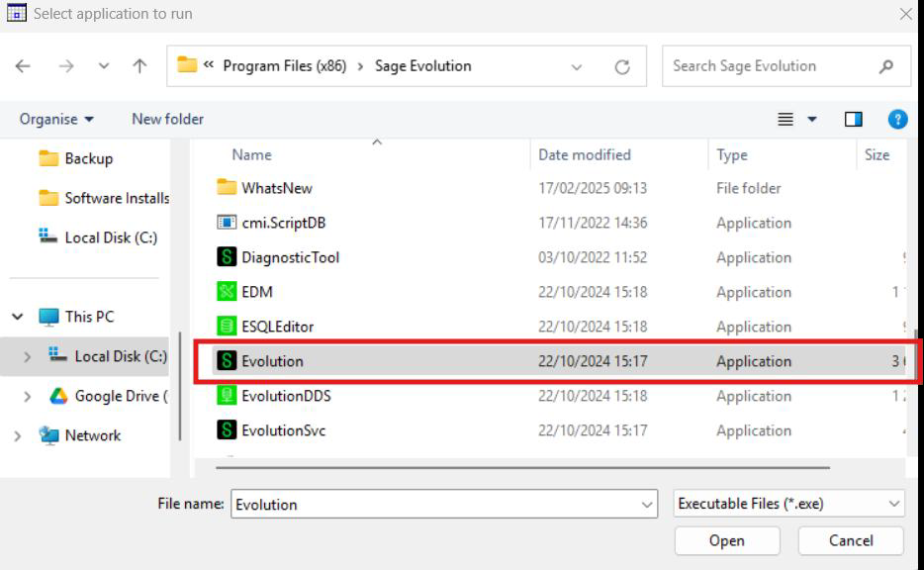The image size is (924, 570).
Task: Open the Organise dropdown menu
Action: pyautogui.click(x=56, y=119)
